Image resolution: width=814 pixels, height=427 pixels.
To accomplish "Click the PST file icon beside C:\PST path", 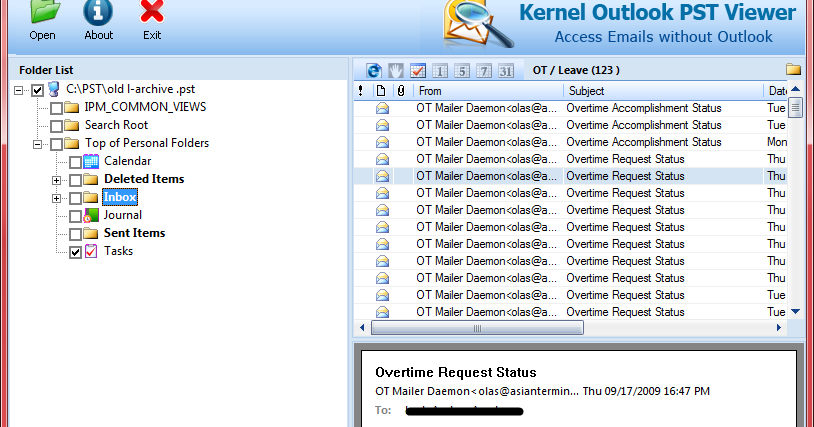I will click(54, 89).
